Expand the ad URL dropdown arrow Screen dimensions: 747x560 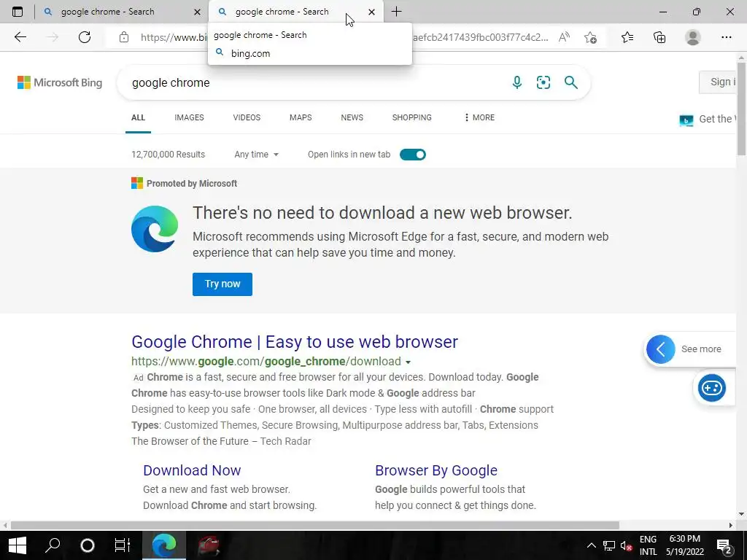408,362
